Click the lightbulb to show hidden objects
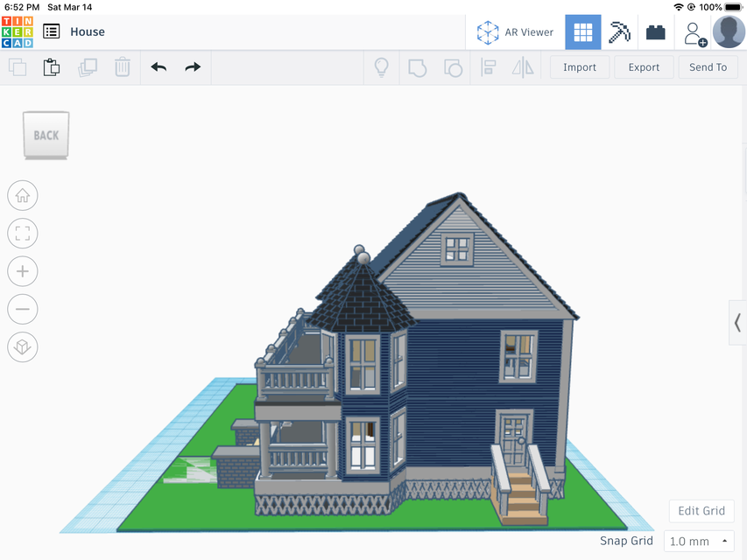747x560 pixels. tap(381, 66)
